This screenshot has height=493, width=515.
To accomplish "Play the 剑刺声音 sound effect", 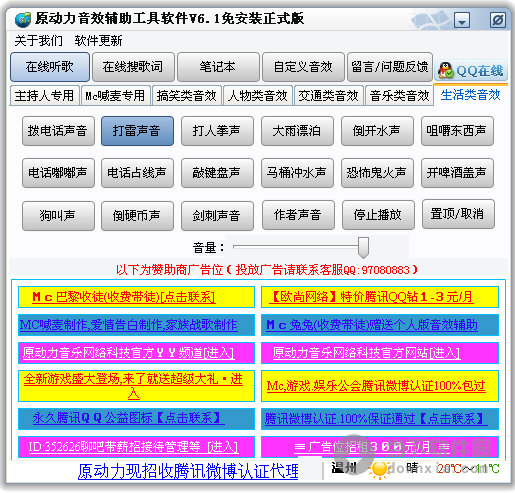I will coord(217,216).
